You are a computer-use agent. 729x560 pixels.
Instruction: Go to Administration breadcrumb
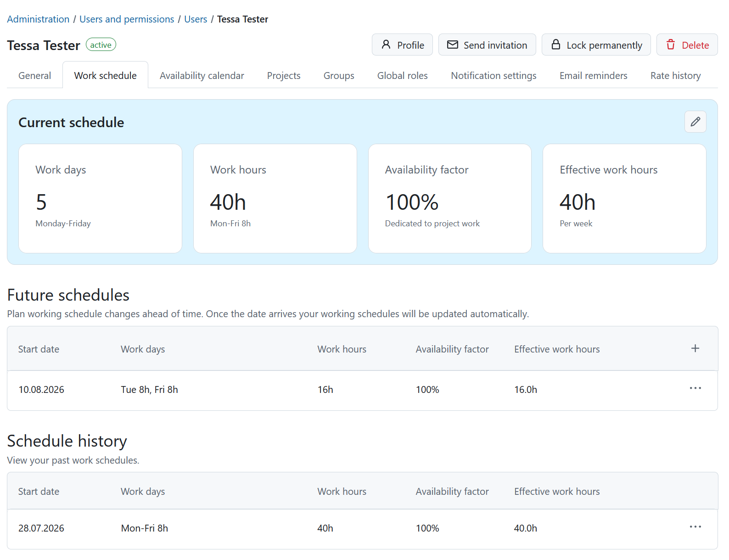[x=38, y=19]
